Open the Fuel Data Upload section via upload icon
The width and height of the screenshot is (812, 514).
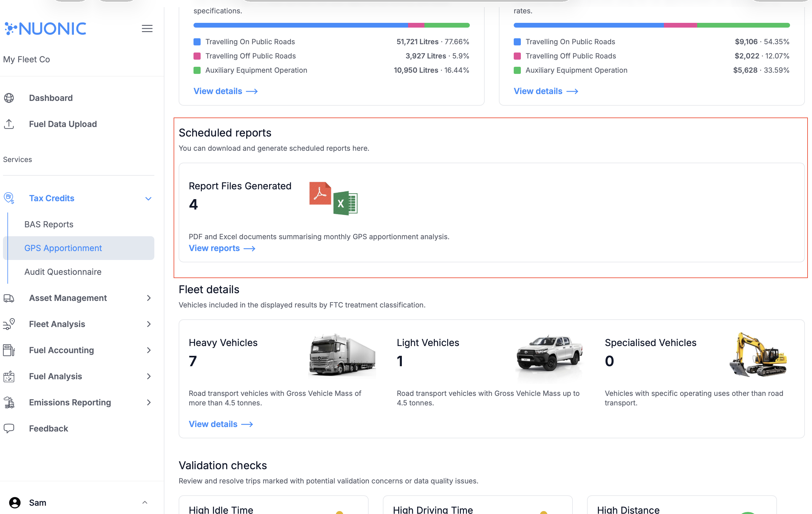(x=9, y=124)
